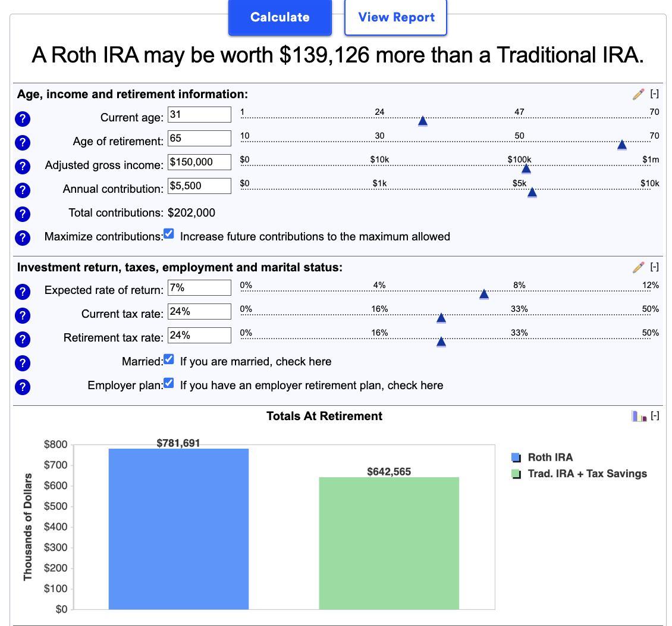This screenshot has width=672, height=626.
Task: Open help for Adjusted gross income
Action: 22,167
